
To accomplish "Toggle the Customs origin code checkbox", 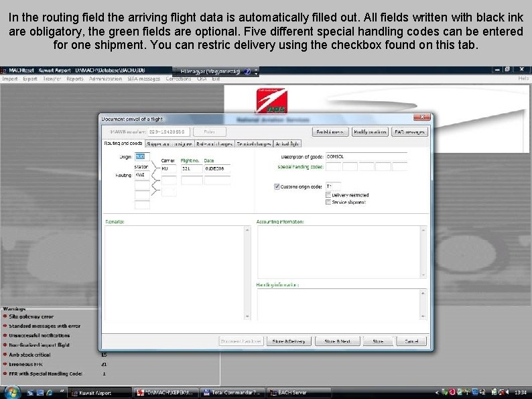I will point(277,186).
